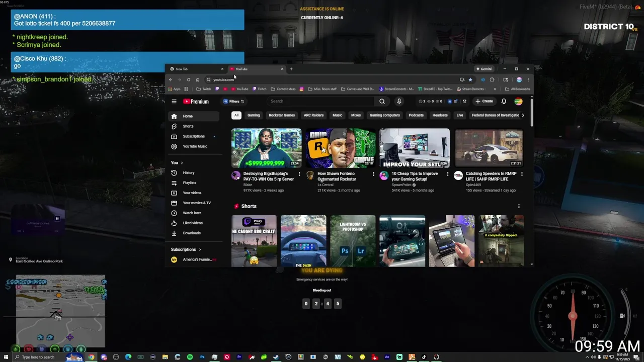Open History in YouTube sidebar
Viewport: 644px width, 362px height.
click(194, 173)
